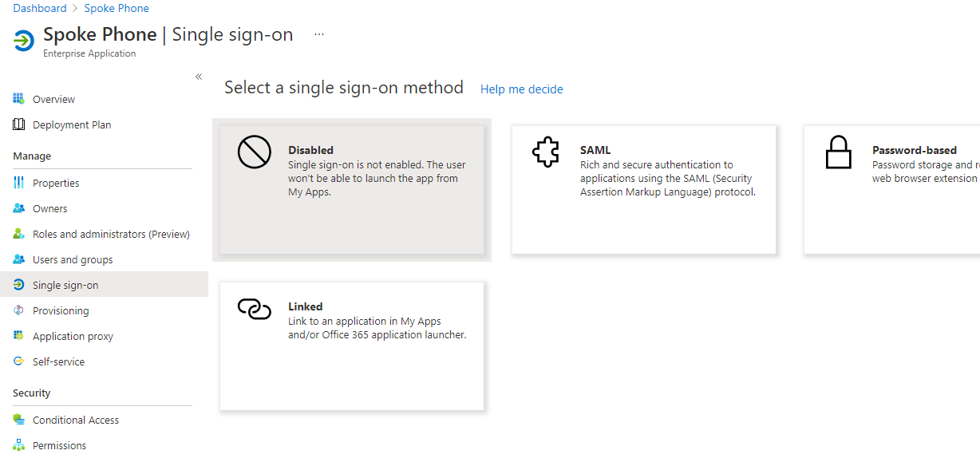Navigate to Dashboard breadcrumb
This screenshot has height=462, width=980.
point(40,8)
